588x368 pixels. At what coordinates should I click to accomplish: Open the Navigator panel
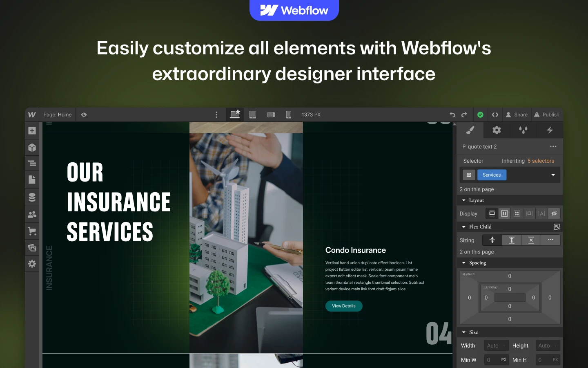[x=32, y=164]
